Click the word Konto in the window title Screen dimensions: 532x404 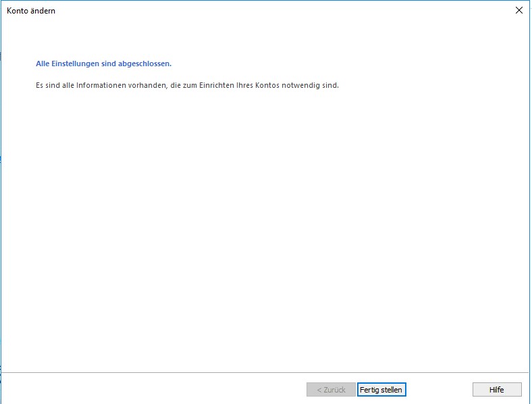[18, 11]
